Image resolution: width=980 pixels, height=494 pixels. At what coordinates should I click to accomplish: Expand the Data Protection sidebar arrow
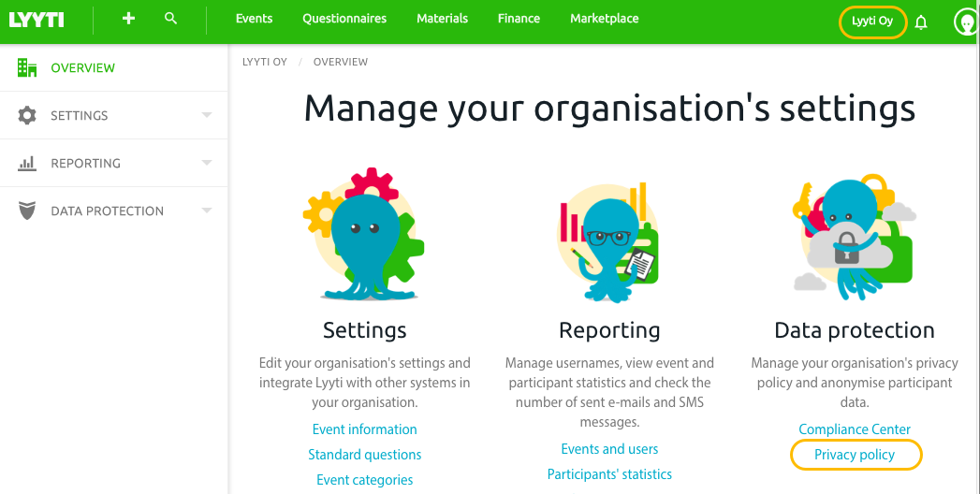click(x=207, y=211)
